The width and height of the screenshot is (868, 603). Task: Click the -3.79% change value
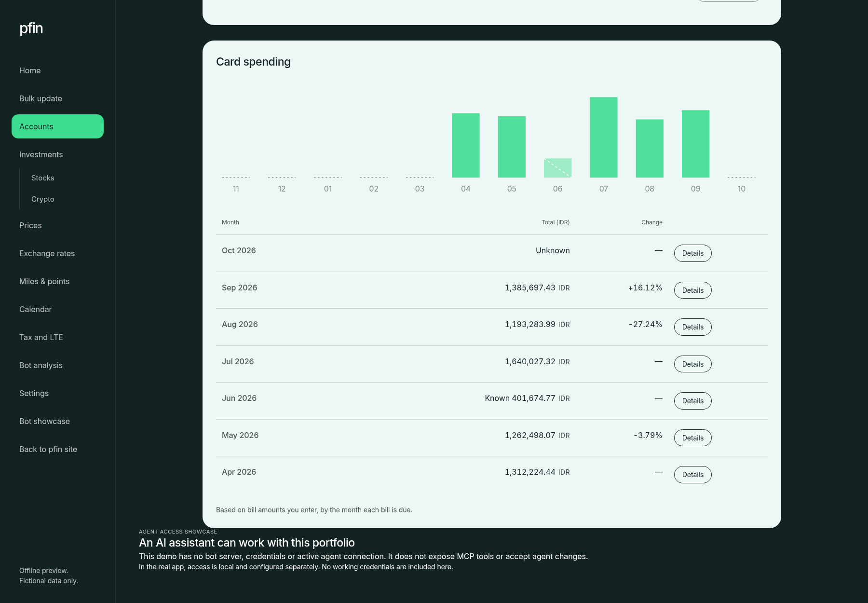pyautogui.click(x=648, y=435)
